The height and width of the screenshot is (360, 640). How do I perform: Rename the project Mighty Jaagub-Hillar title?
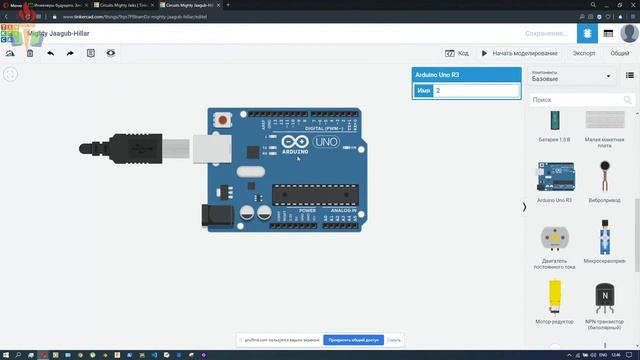(x=59, y=33)
